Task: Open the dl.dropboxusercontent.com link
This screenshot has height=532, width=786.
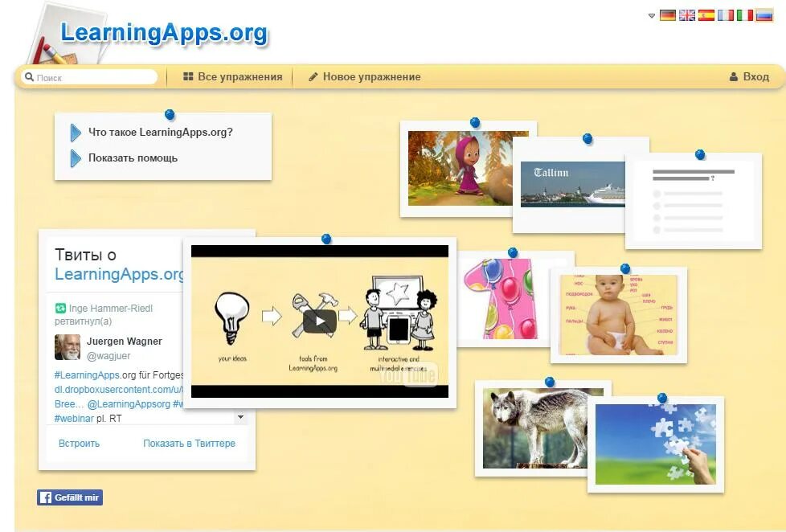Action: coord(119,389)
